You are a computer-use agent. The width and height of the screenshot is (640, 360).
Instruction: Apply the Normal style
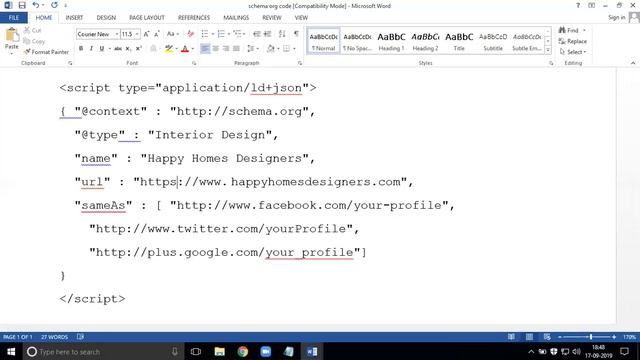323,41
